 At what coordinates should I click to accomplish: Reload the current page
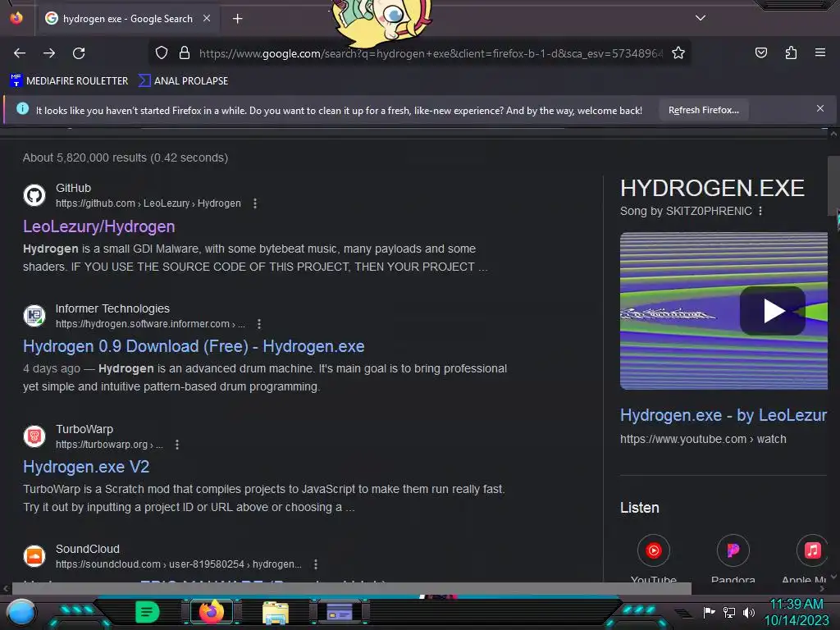click(79, 53)
